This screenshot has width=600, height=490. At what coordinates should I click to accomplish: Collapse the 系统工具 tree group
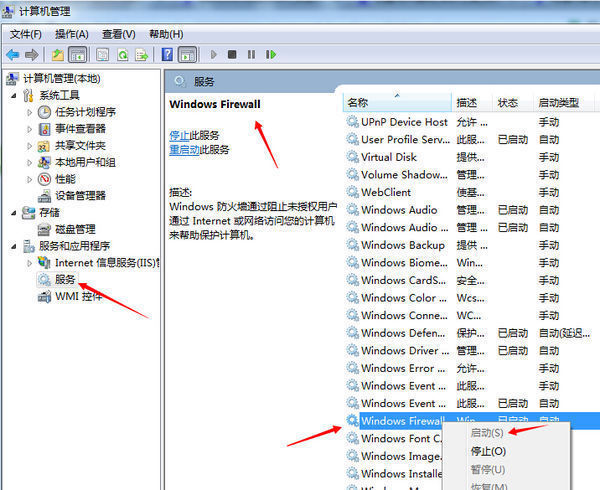pyautogui.click(x=13, y=96)
